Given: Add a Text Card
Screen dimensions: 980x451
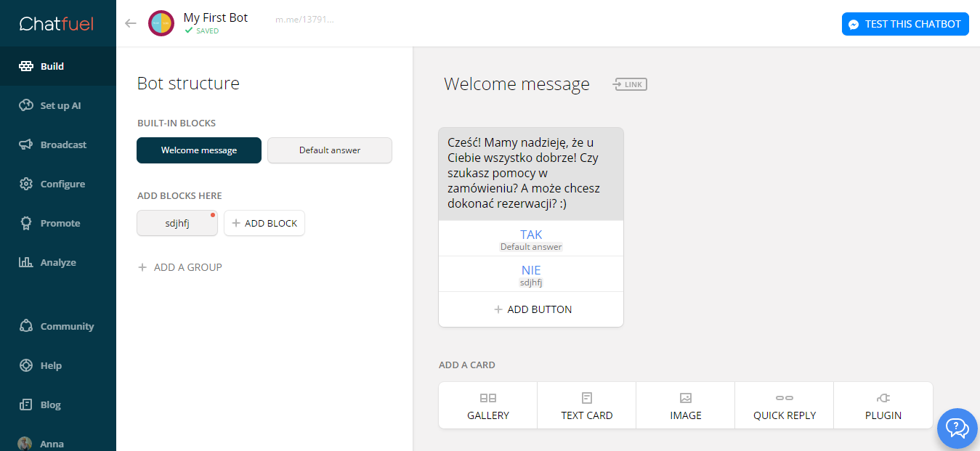Looking at the screenshot, I should 587,406.
